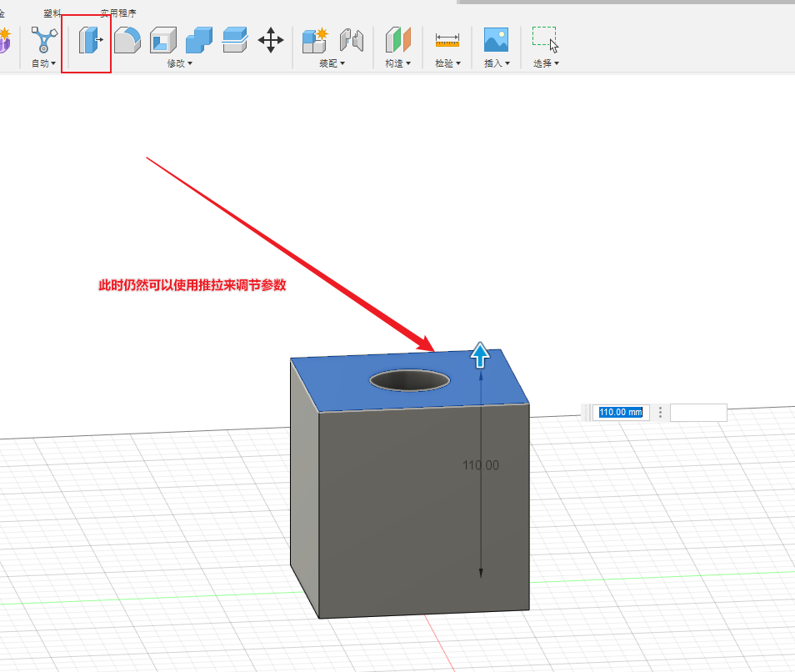Switch to the 实用程序 tab
This screenshot has width=795, height=672.
118,13
